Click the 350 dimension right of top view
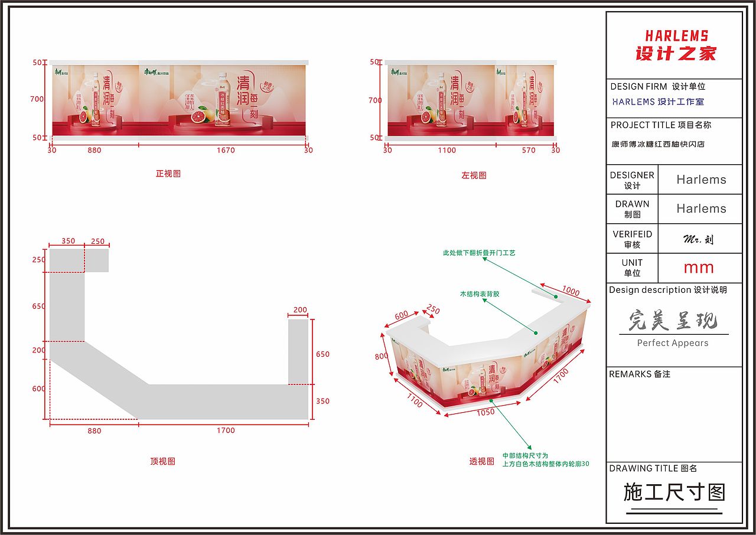Image resolution: width=756 pixels, height=535 pixels. click(323, 401)
